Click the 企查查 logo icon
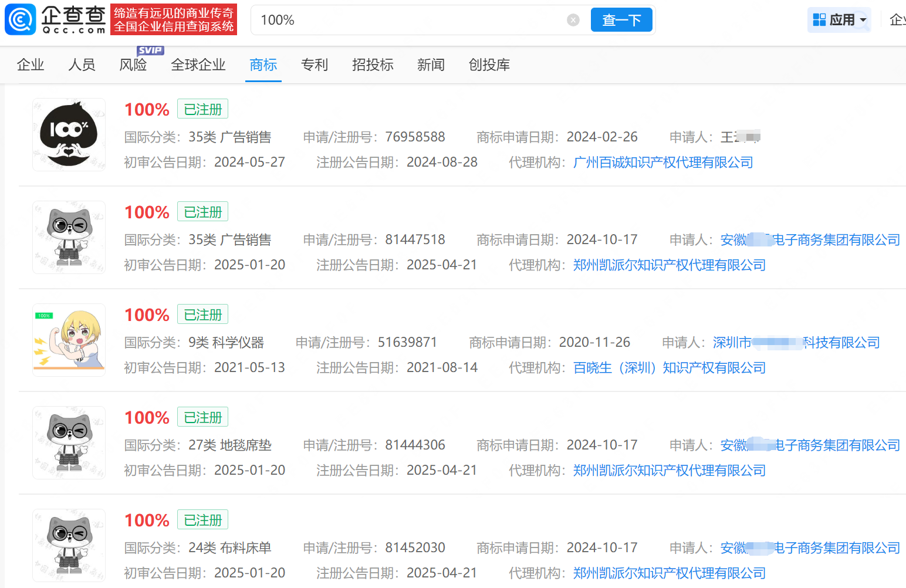The height and width of the screenshot is (588, 906). pos(20,19)
